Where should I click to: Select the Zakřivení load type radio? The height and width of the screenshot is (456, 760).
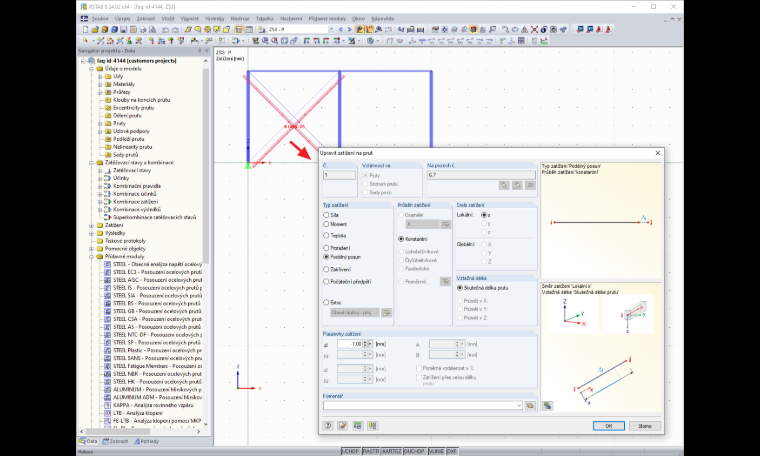coord(326,269)
